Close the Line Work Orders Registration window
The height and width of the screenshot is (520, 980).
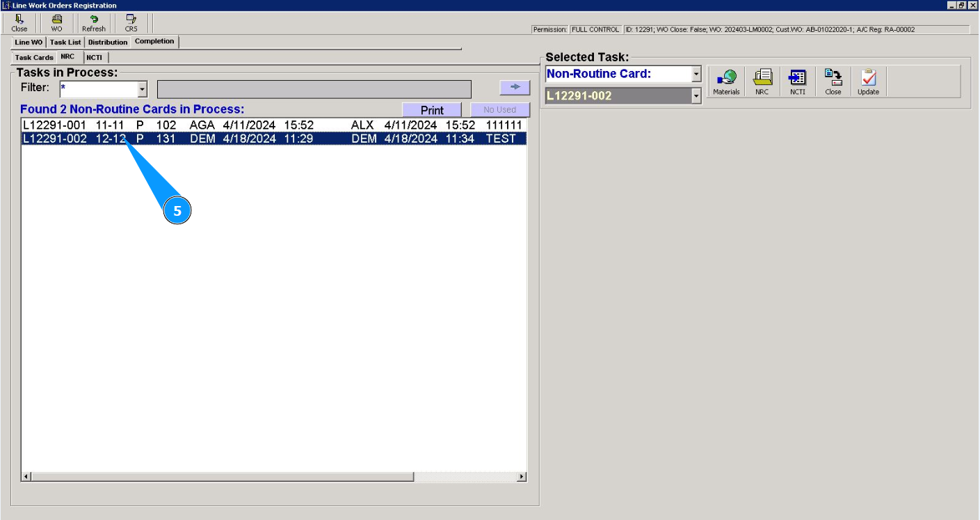point(972,5)
